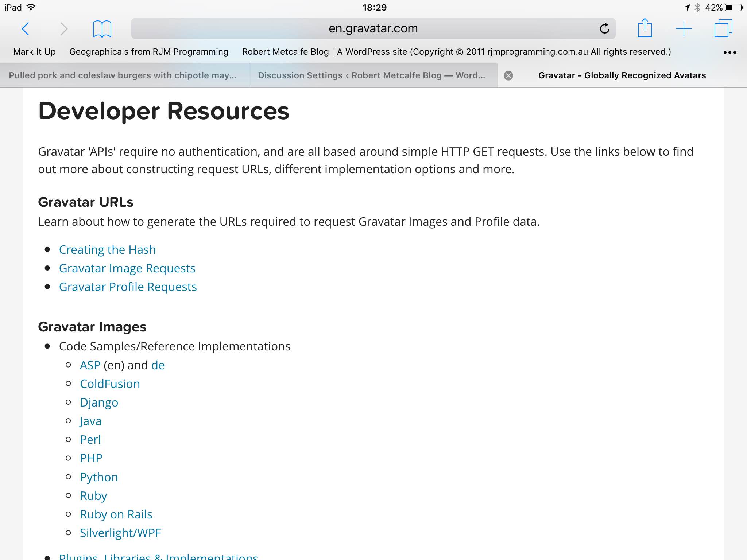Tap the Gravatar Images subheading
Viewport: 747px width, 560px height.
coord(92,327)
